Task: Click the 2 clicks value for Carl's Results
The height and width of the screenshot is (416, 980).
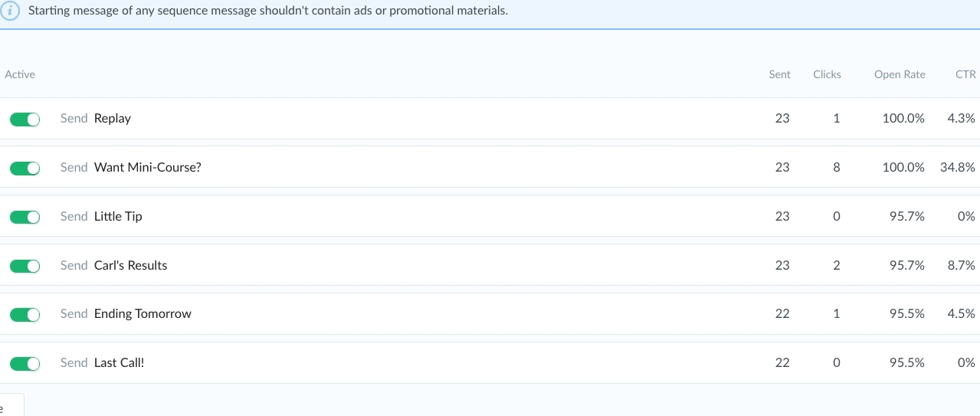Action: coord(837,265)
